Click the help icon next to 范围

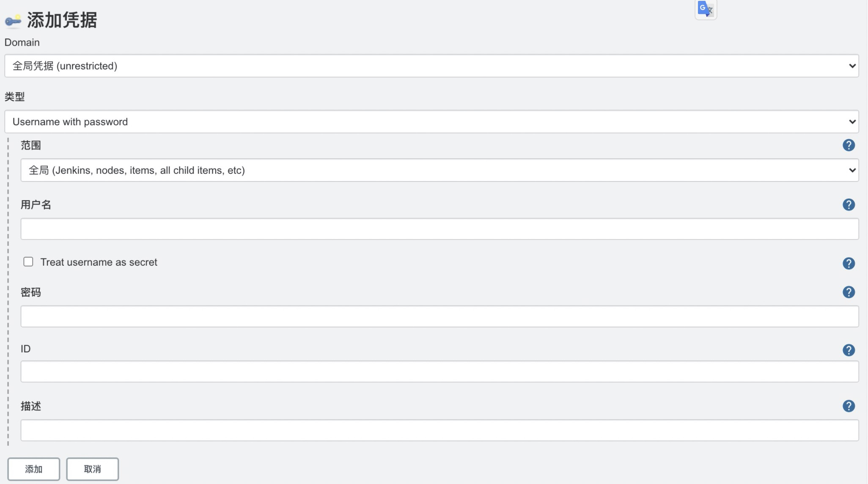click(849, 145)
